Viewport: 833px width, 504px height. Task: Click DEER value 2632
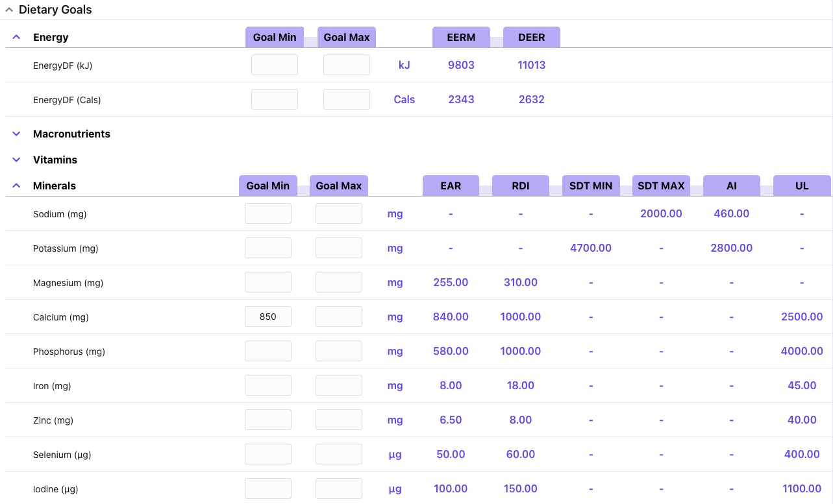pos(532,99)
